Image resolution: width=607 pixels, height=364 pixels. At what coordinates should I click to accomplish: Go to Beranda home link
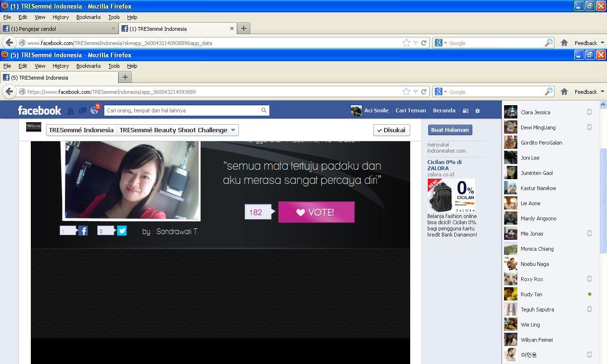click(x=444, y=110)
